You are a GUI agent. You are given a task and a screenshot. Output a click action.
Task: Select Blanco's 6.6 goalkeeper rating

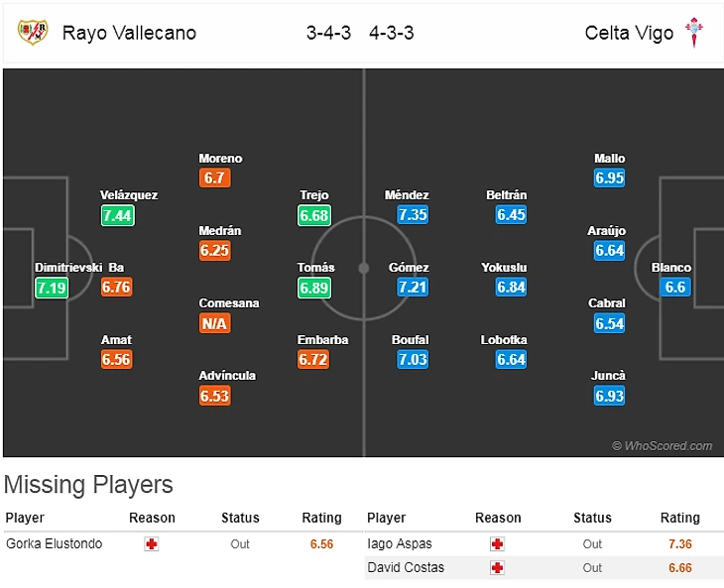click(674, 288)
